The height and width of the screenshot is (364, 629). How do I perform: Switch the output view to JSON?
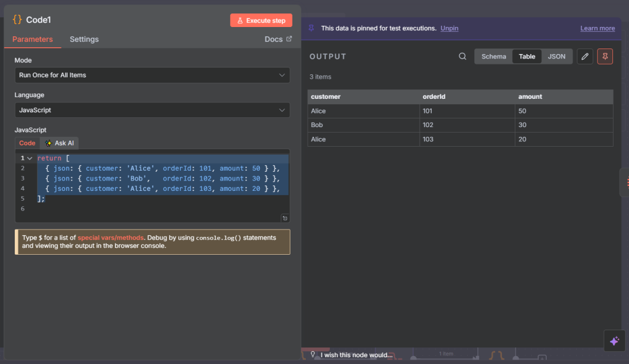click(x=557, y=56)
